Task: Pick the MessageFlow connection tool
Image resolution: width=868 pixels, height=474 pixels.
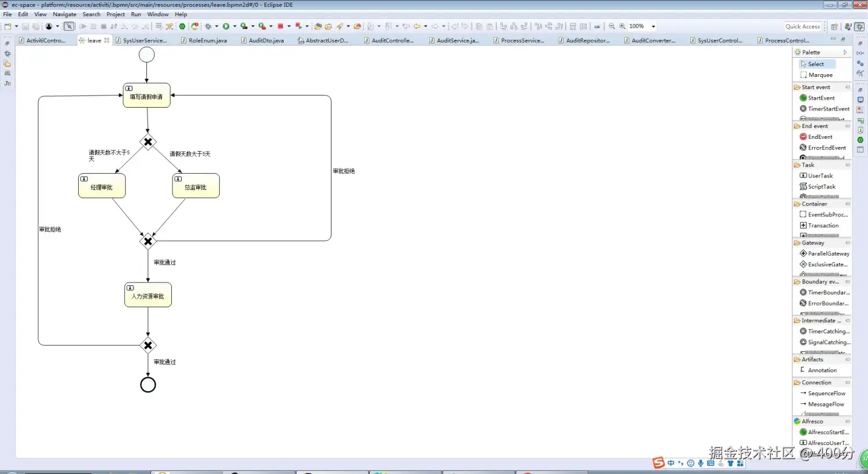Action: (822, 405)
